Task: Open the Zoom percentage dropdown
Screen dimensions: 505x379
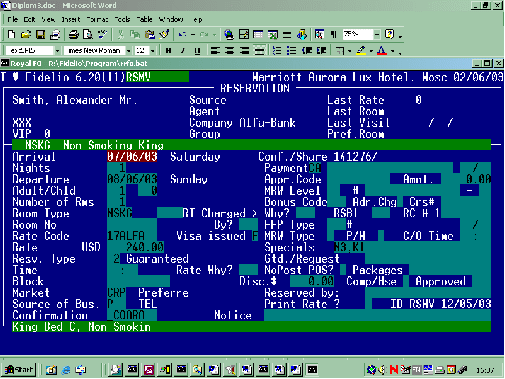Action: (377, 34)
